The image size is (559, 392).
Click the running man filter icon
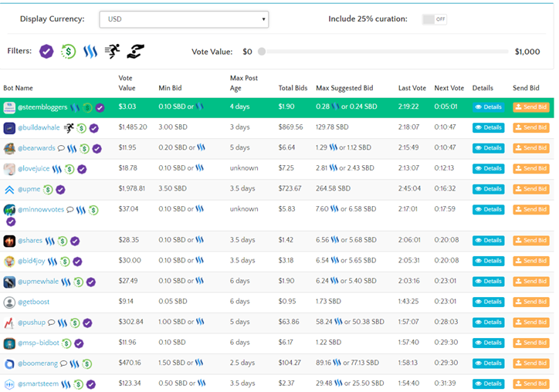coord(112,52)
